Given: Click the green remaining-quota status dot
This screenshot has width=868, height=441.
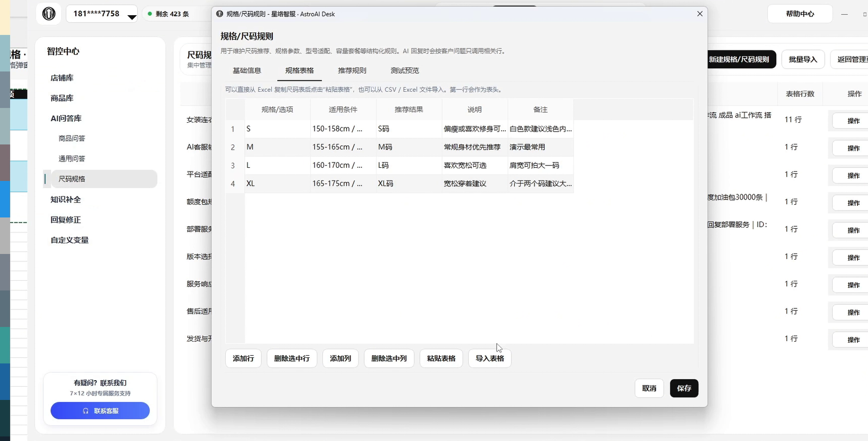Looking at the screenshot, I should (x=150, y=14).
